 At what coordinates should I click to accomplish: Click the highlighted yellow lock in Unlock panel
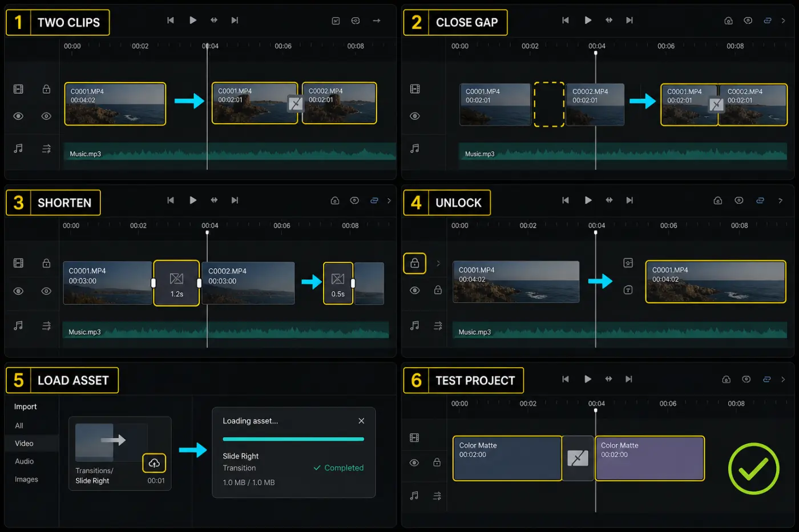click(415, 263)
